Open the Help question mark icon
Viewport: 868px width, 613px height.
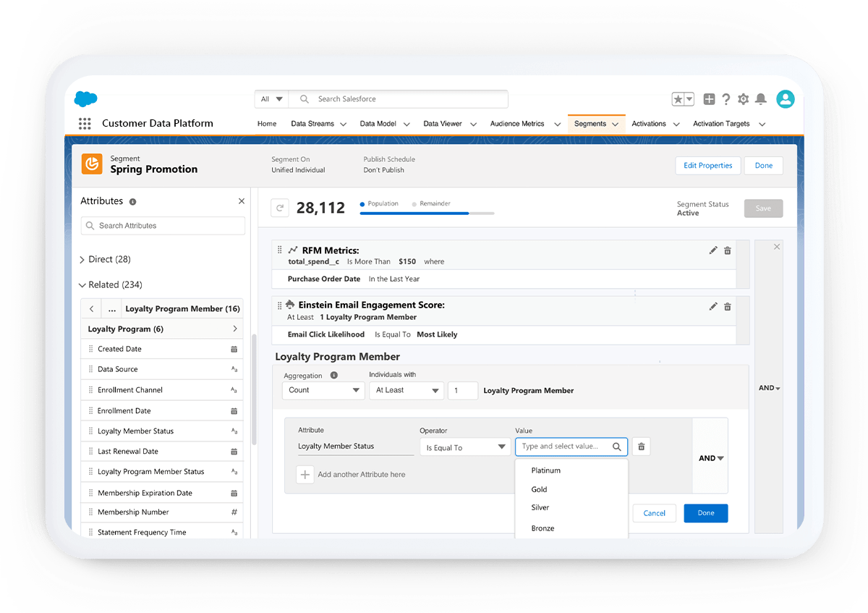point(726,99)
